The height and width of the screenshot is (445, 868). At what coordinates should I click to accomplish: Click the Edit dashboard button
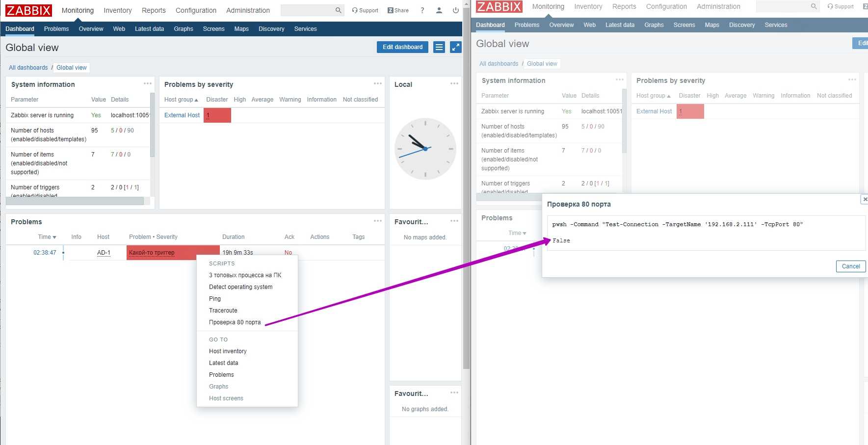pyautogui.click(x=402, y=47)
